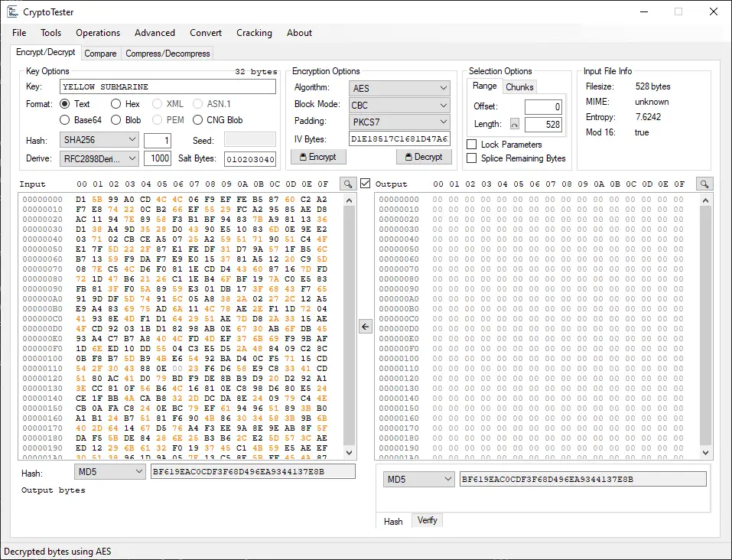Enable the Lock Parameters checkbox
The width and height of the screenshot is (732, 560).
point(472,145)
